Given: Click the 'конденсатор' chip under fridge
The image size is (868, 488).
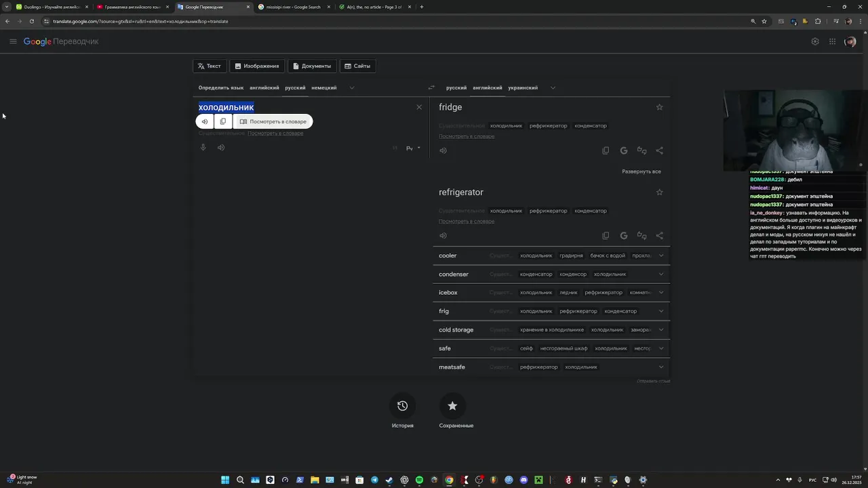Looking at the screenshot, I should tap(591, 125).
